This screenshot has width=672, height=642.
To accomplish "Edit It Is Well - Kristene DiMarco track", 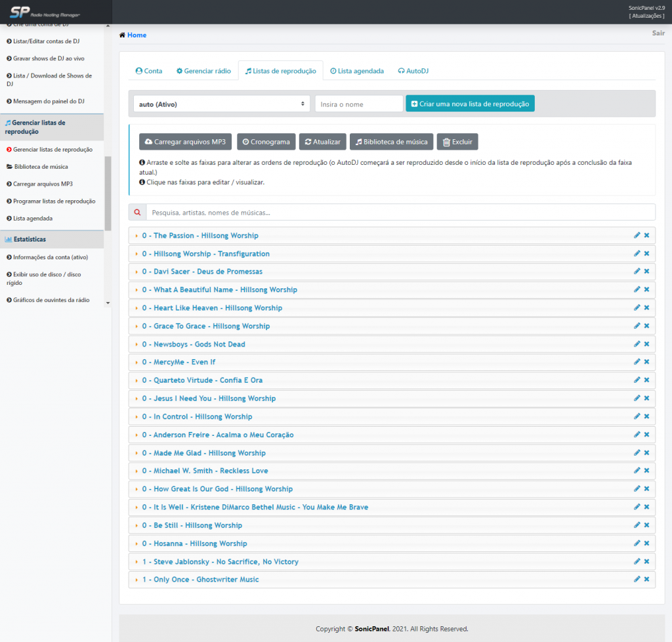I will pyautogui.click(x=637, y=507).
